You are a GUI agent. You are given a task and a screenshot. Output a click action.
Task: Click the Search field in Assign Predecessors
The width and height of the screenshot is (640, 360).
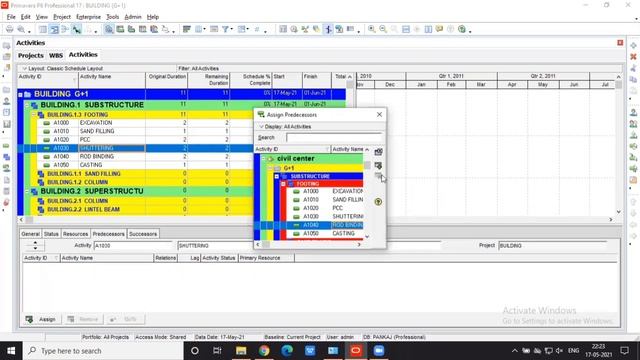pyautogui.click(x=334, y=138)
